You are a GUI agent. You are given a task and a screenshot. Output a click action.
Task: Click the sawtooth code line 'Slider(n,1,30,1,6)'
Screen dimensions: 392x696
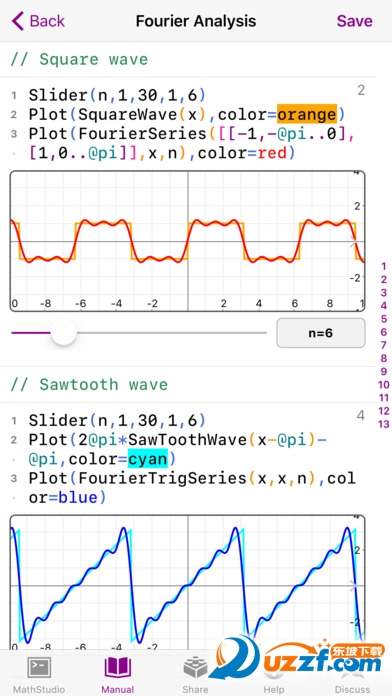click(x=117, y=420)
